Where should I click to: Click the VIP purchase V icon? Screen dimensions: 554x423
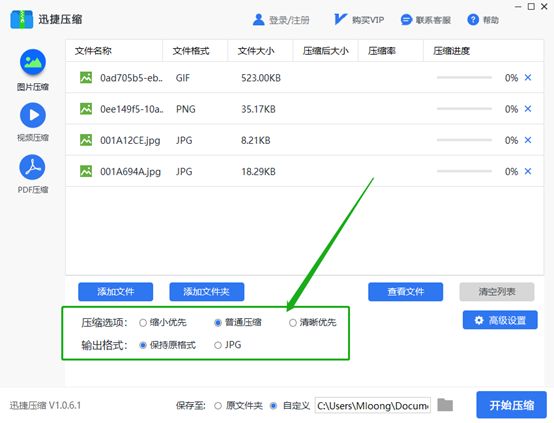point(340,19)
